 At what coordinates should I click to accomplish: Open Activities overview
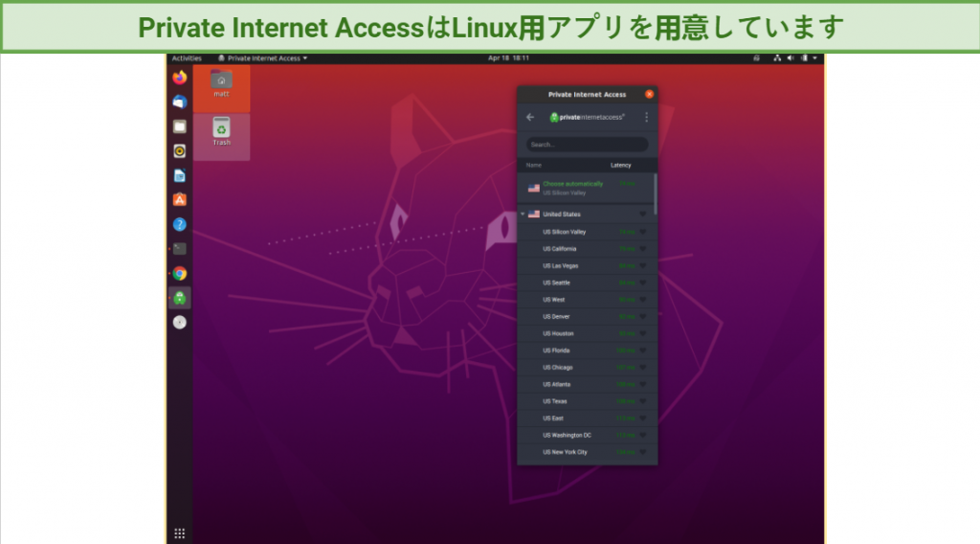(x=187, y=58)
